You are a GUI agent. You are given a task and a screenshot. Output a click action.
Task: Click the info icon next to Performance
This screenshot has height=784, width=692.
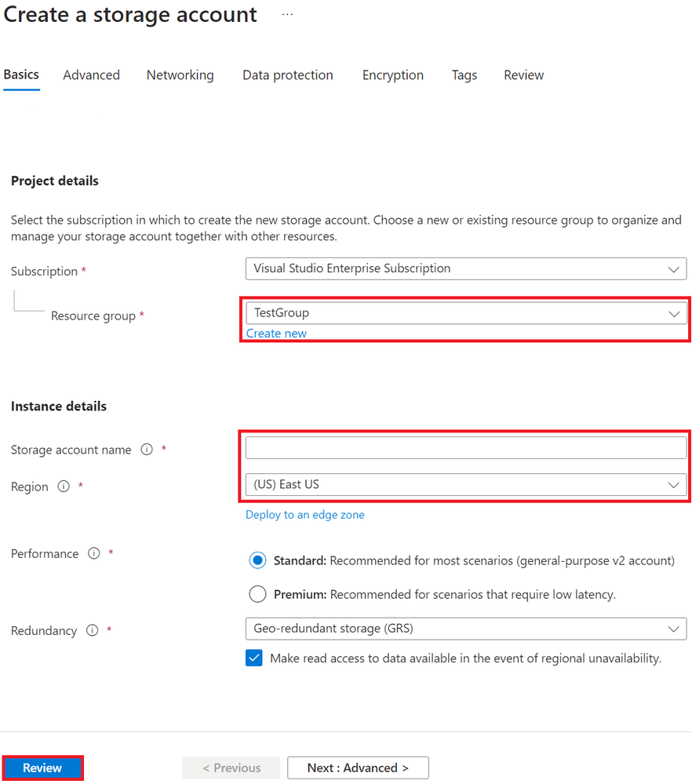[94, 553]
